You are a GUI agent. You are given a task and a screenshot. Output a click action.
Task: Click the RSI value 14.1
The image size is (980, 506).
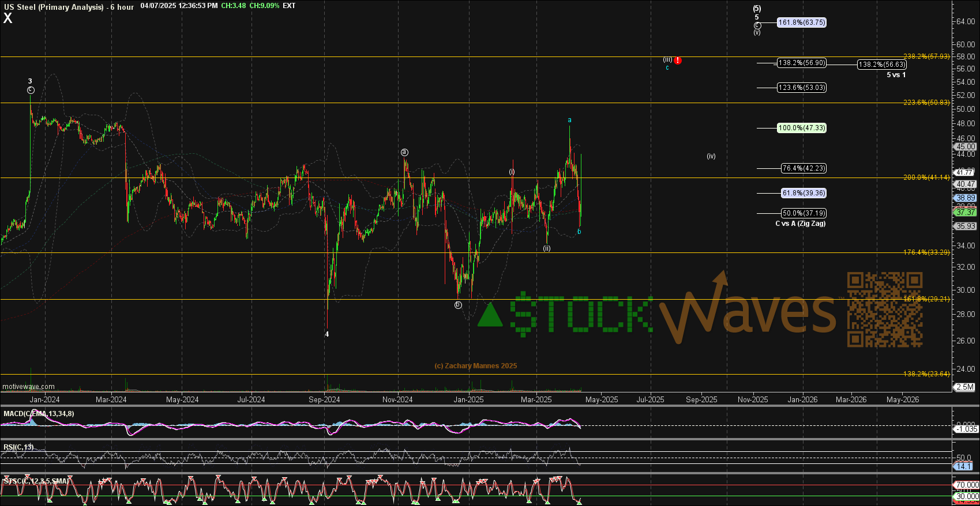(x=964, y=466)
